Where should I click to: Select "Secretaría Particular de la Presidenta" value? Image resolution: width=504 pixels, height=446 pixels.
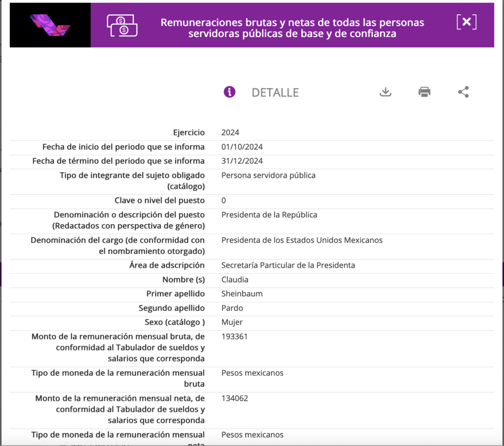[288, 265]
